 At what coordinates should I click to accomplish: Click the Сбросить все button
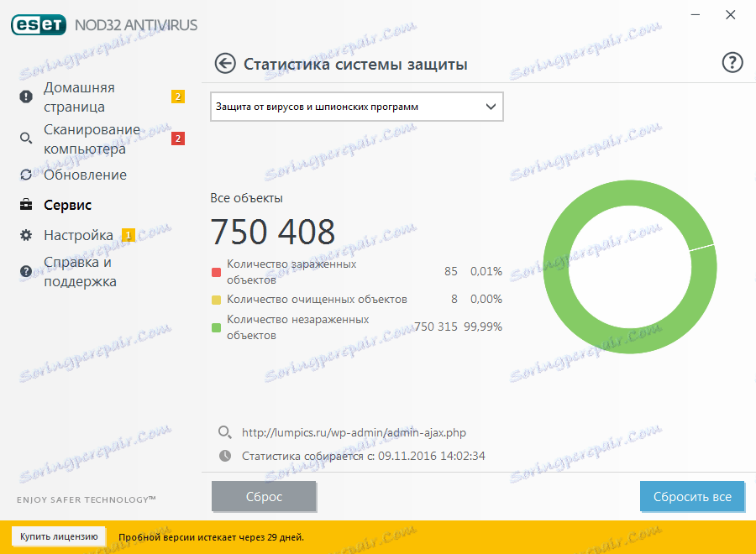coord(692,496)
